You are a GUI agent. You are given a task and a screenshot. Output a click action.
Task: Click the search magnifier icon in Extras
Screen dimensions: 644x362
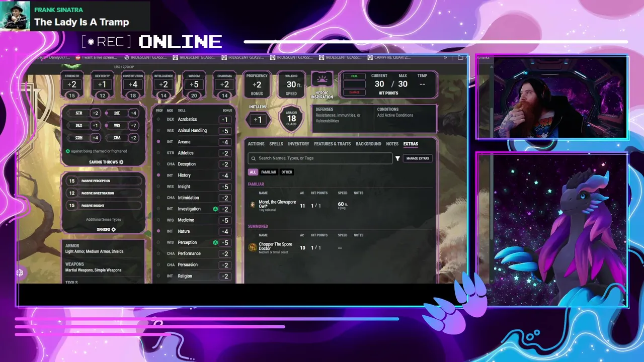253,158
